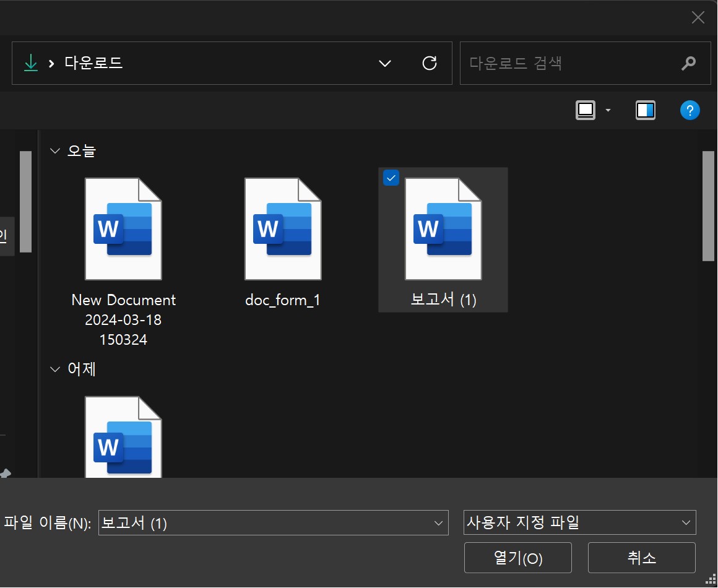This screenshot has width=718, height=588.
Task: Select the Word file under 어제 group
Action: coord(123,437)
